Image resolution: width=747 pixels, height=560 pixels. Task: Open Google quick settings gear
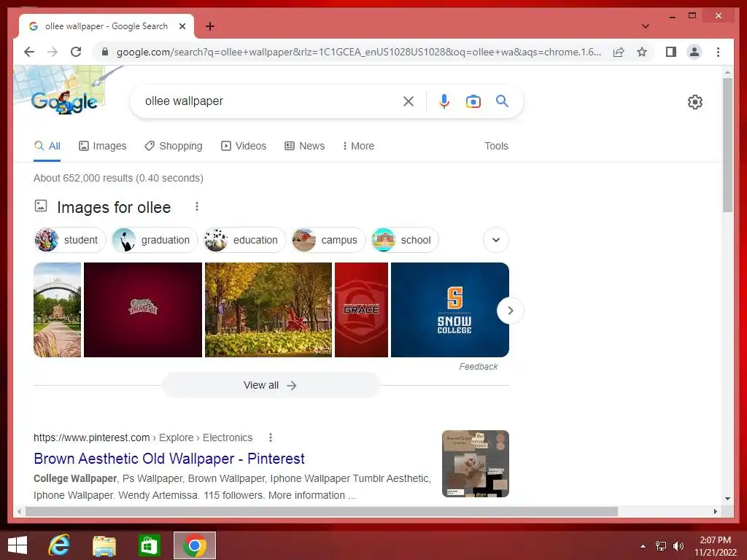point(694,102)
